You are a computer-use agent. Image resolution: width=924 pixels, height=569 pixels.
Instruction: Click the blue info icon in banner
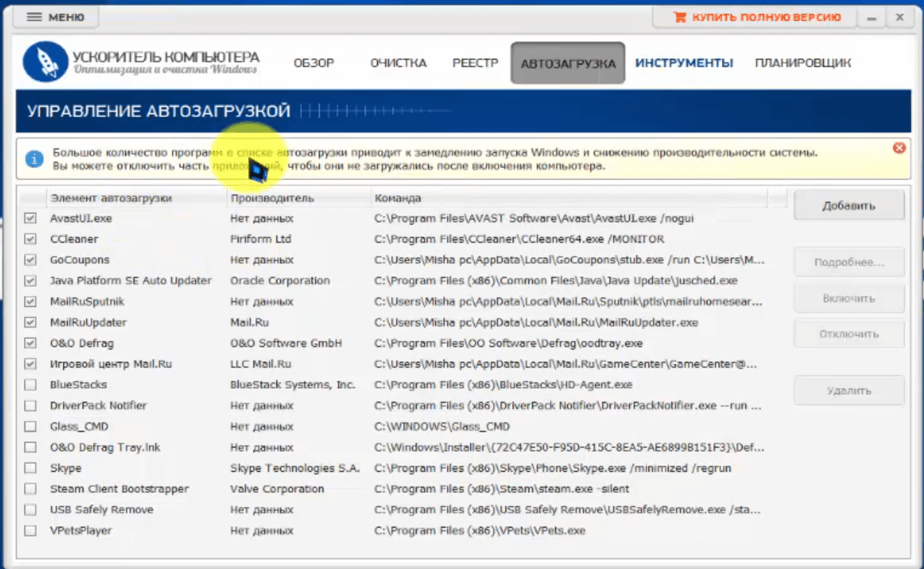click(34, 159)
